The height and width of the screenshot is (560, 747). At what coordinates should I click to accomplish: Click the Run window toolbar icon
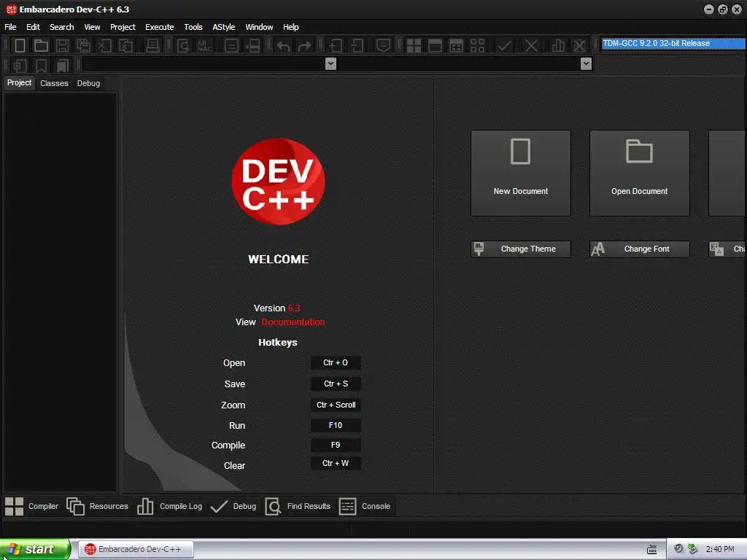(x=435, y=46)
